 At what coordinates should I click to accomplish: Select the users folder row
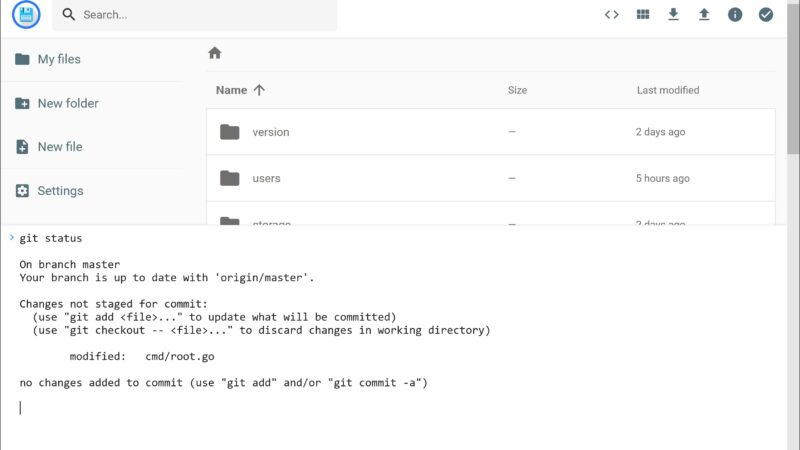(x=491, y=178)
